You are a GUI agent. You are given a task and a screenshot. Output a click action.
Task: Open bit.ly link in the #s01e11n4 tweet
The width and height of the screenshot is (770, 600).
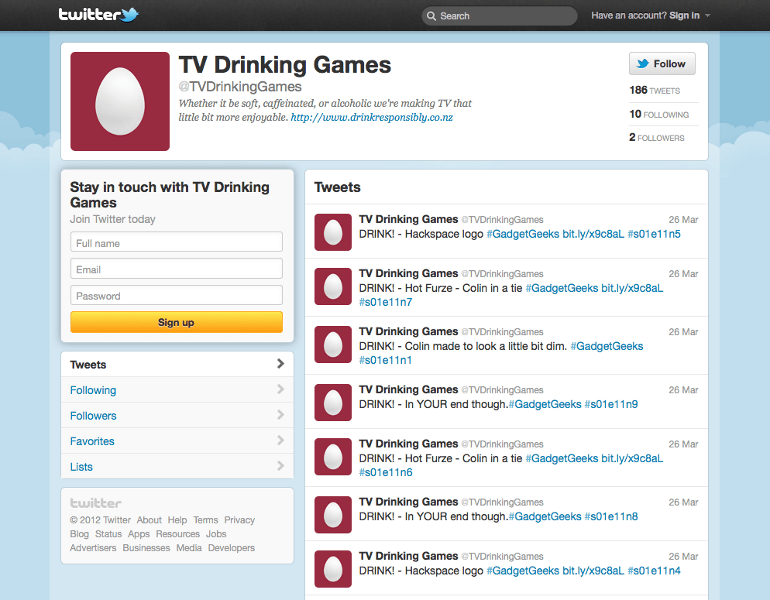pos(593,571)
